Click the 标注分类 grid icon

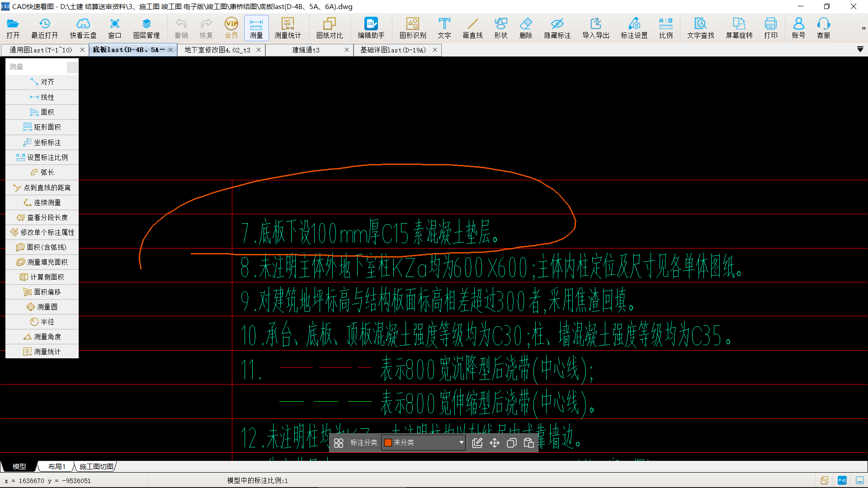(x=339, y=443)
